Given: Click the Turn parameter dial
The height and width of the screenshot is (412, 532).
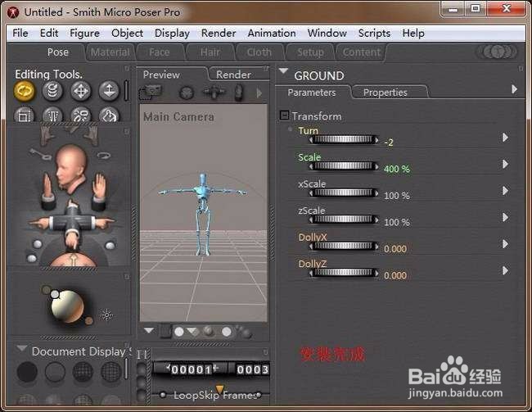Looking at the screenshot, I should click(344, 139).
